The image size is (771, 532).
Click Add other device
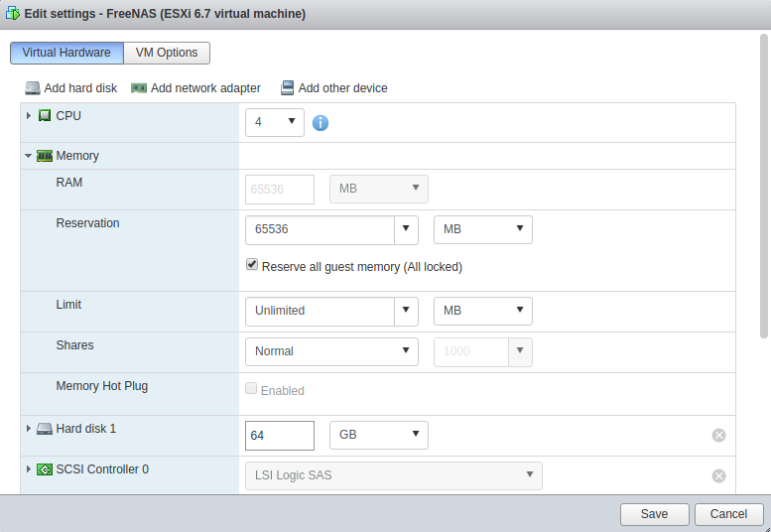333,88
